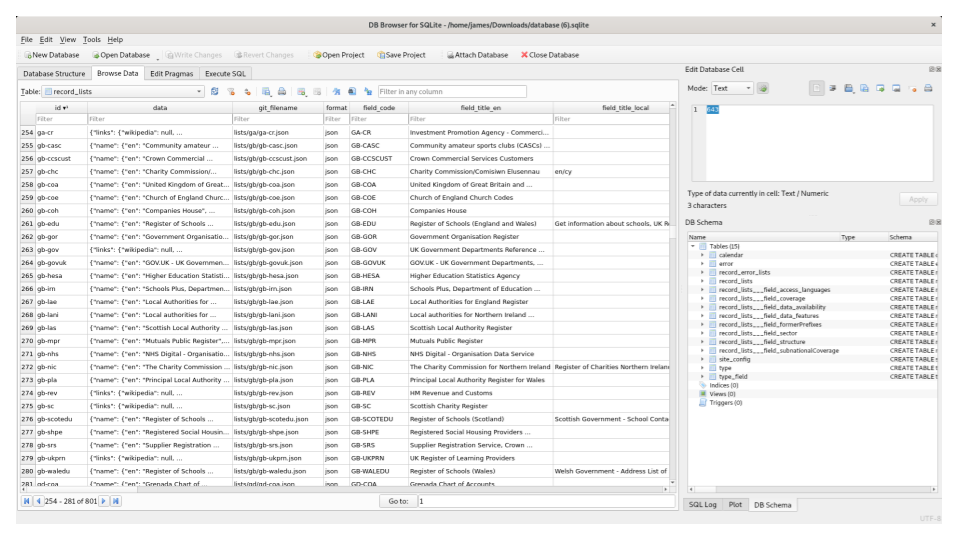Screen dimensions: 960x540
Task: Switch to the Database Structure tab
Action: [54, 73]
